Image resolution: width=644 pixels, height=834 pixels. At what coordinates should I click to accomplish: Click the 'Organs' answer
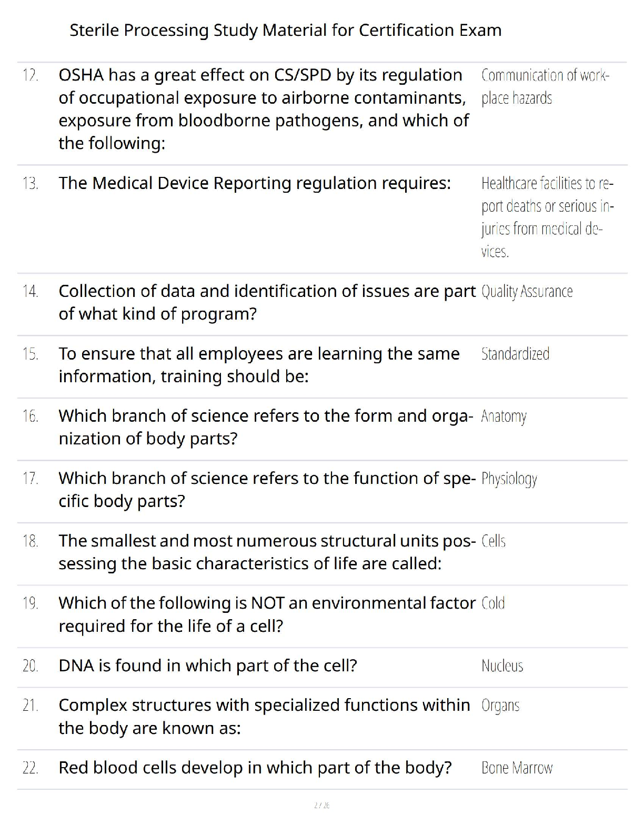500,706
